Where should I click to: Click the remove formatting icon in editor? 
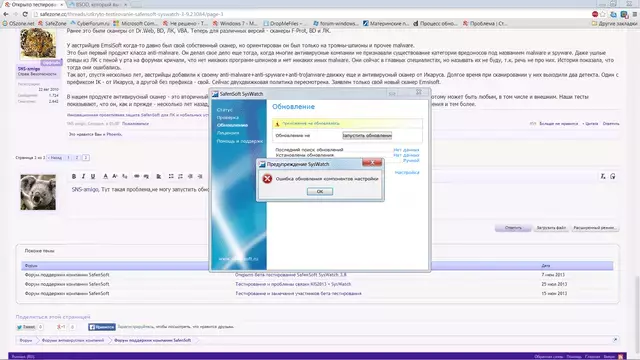(603, 176)
